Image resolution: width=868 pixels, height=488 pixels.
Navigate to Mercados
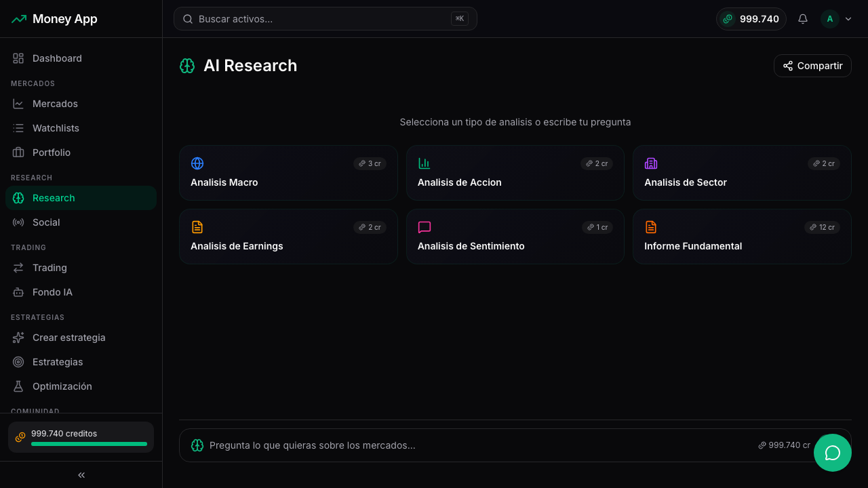(x=81, y=104)
